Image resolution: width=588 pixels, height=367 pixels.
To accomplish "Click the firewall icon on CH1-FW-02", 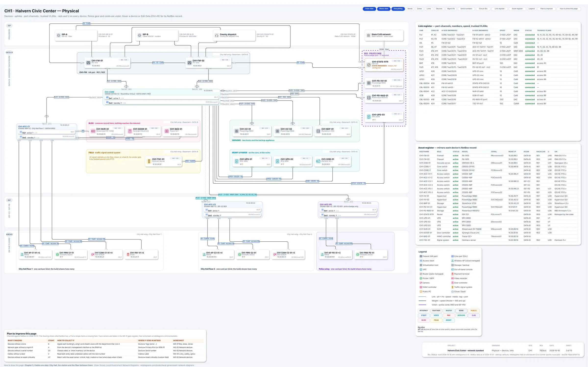I will [189, 63].
